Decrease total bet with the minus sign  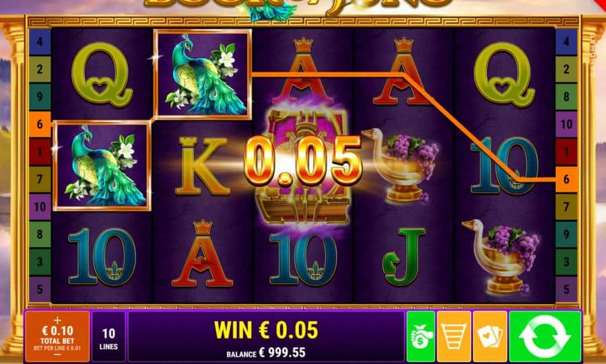(57, 355)
